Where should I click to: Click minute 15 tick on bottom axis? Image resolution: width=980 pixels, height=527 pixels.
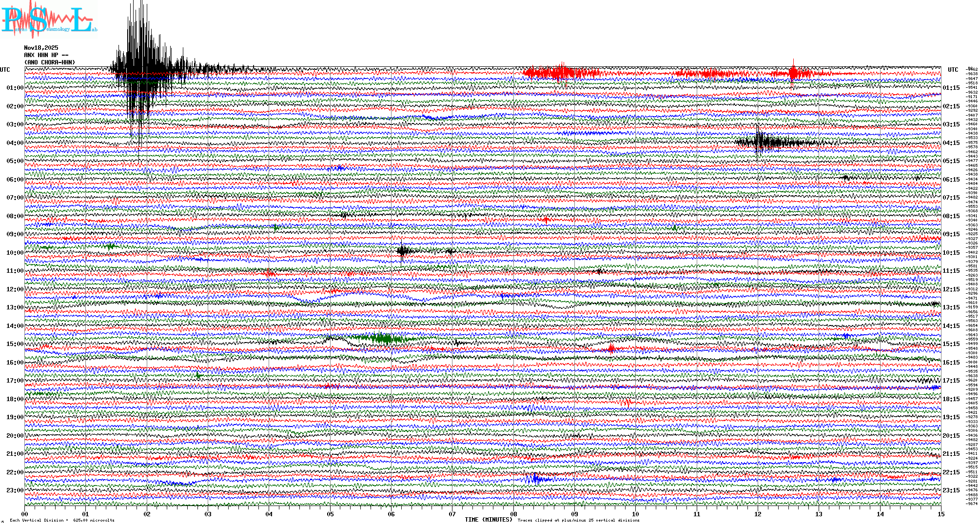941,514
